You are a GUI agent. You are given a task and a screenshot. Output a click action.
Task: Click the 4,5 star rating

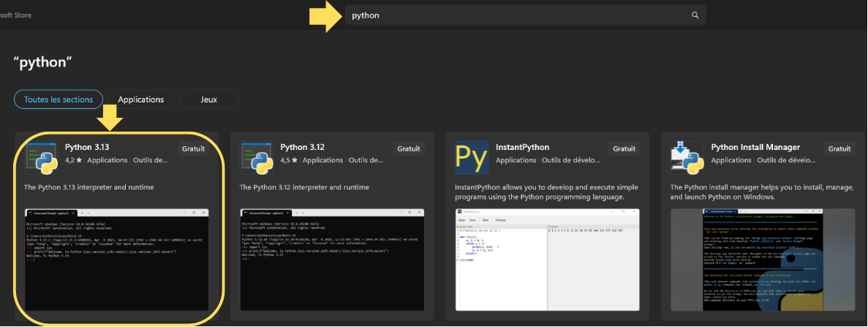coord(289,160)
